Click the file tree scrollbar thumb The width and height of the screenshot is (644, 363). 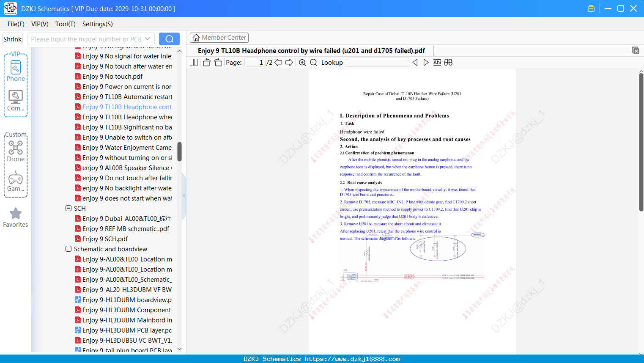click(179, 151)
